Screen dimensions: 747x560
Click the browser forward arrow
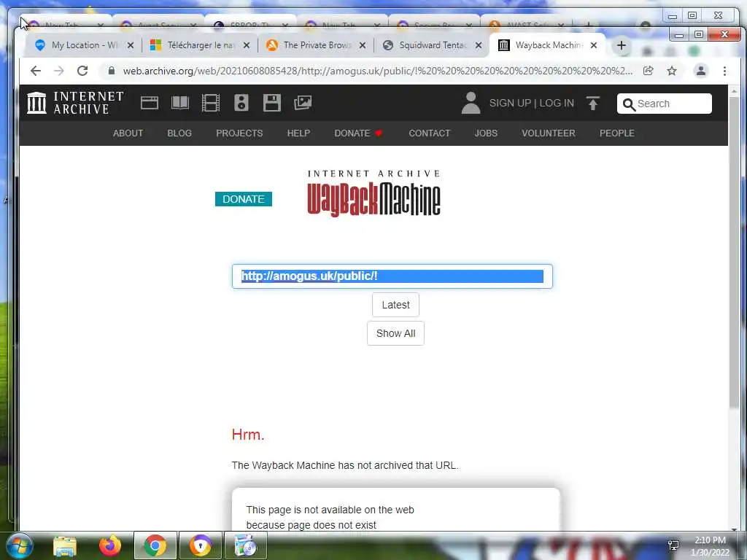point(58,71)
